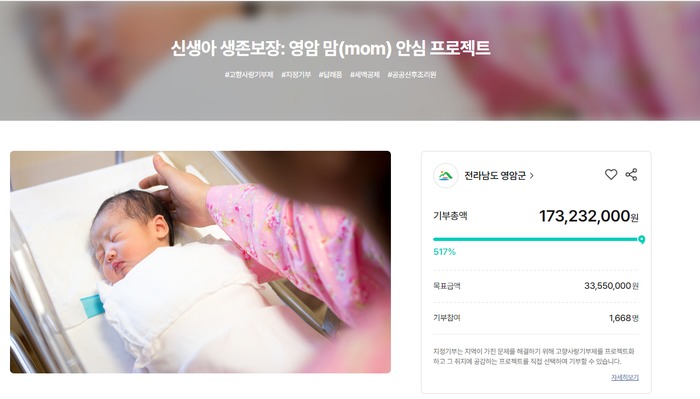Click the Yeongam-gun round logo emblem
700x399 pixels.
445,175
